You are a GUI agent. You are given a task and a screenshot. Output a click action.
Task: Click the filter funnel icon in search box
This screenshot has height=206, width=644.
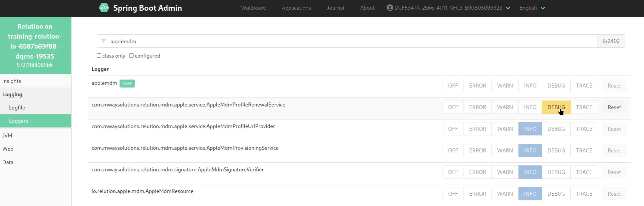click(x=104, y=41)
